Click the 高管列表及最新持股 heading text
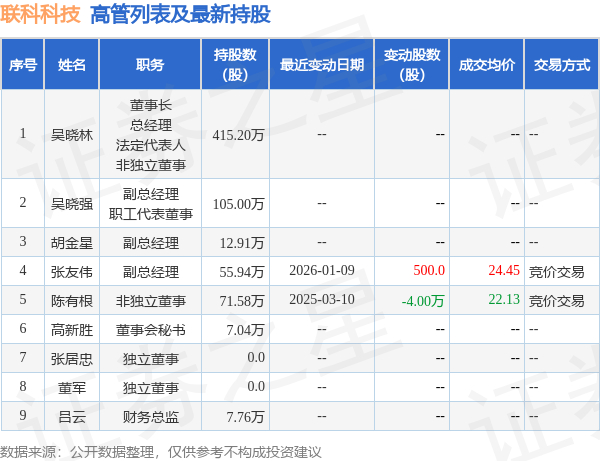The height and width of the screenshot is (461, 600). click(x=180, y=15)
